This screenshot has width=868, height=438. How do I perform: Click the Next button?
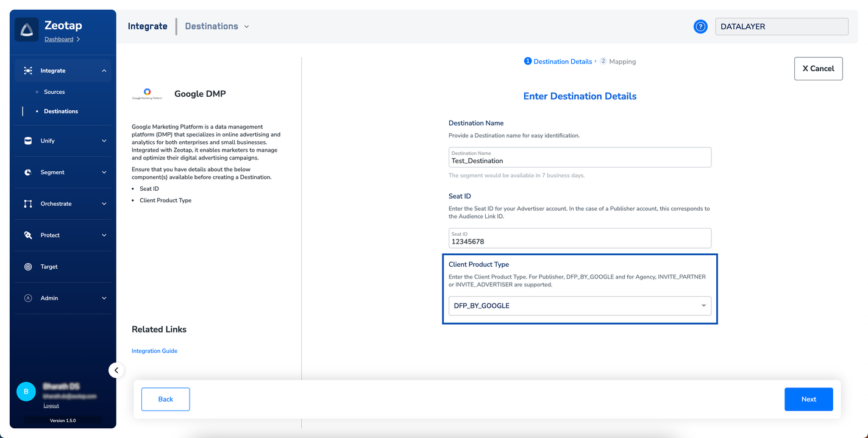pyautogui.click(x=809, y=399)
